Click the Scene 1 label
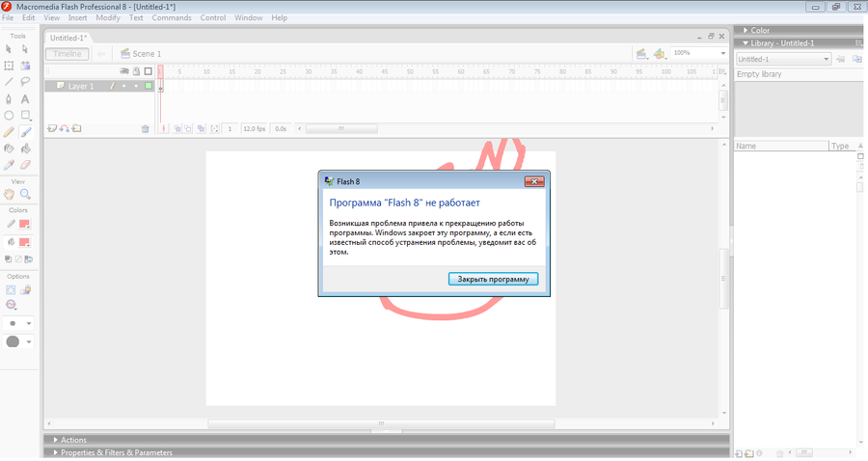The height and width of the screenshot is (461, 868). pos(147,54)
